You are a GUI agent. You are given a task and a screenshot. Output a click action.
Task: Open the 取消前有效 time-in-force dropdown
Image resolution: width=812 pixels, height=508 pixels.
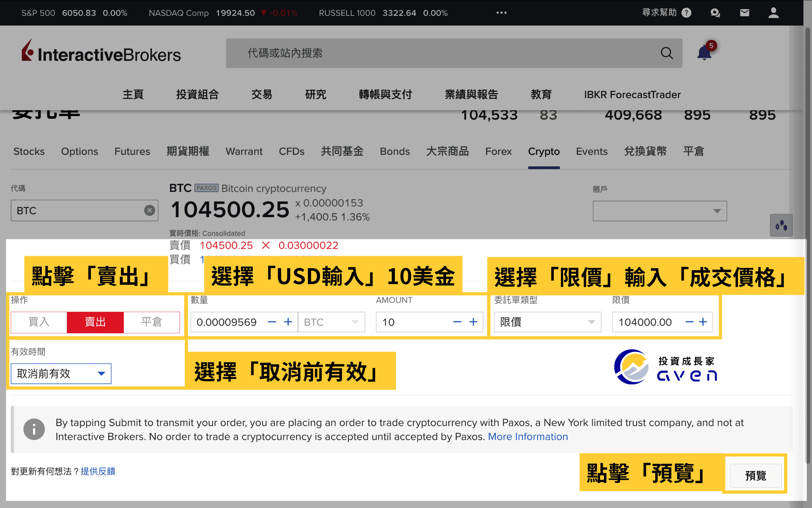click(61, 374)
